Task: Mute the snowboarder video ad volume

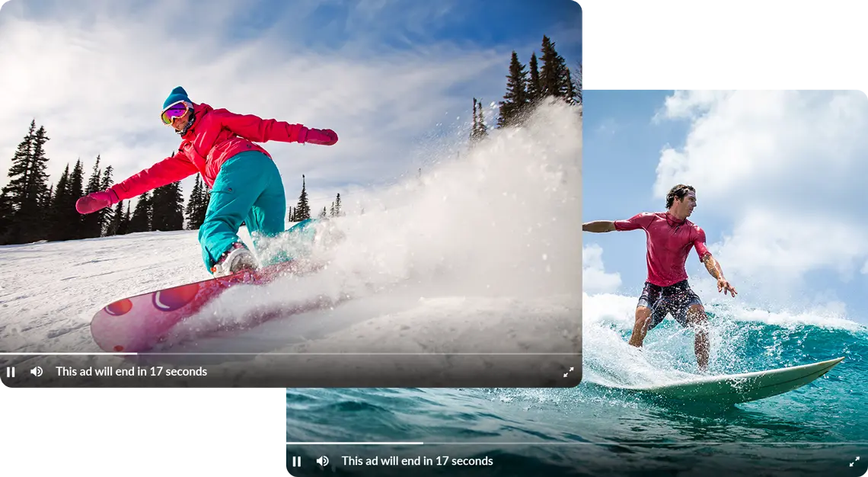Action: 37,372
